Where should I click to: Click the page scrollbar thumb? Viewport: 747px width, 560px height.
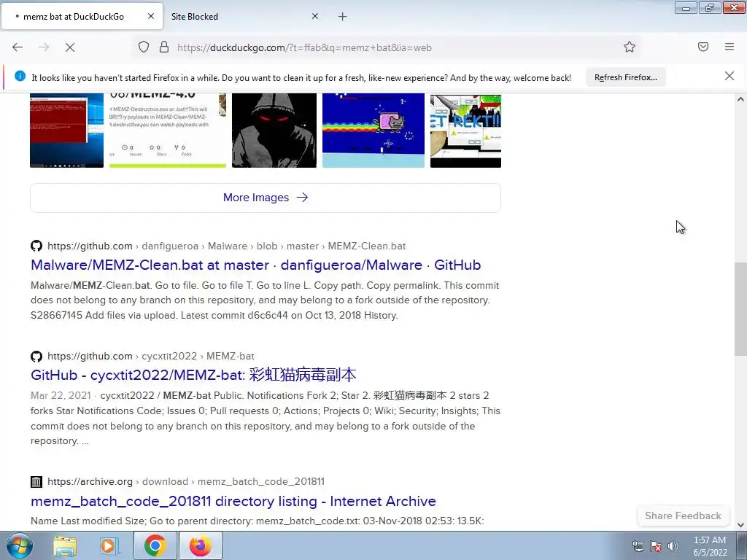pos(740,308)
